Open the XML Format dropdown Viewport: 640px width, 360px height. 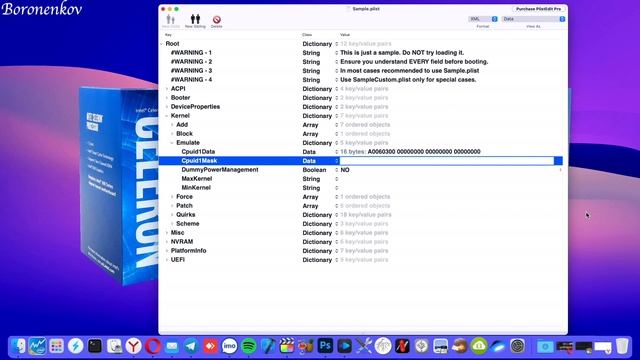tap(483, 19)
